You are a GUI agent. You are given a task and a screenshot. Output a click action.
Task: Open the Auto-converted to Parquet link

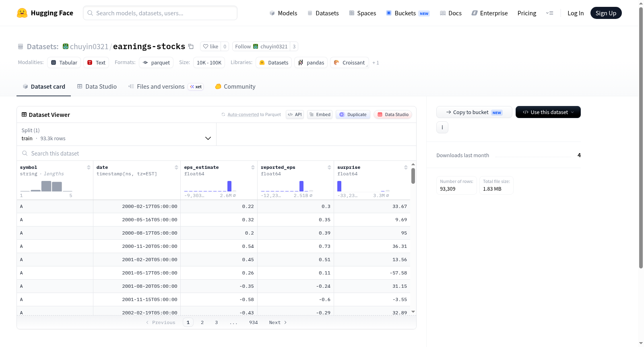point(254,114)
